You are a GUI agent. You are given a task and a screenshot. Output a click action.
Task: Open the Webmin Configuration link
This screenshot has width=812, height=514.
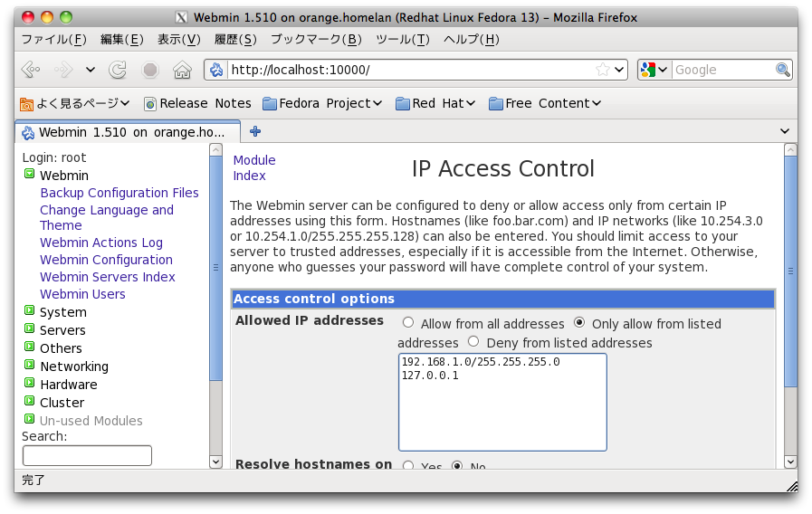coord(106,260)
